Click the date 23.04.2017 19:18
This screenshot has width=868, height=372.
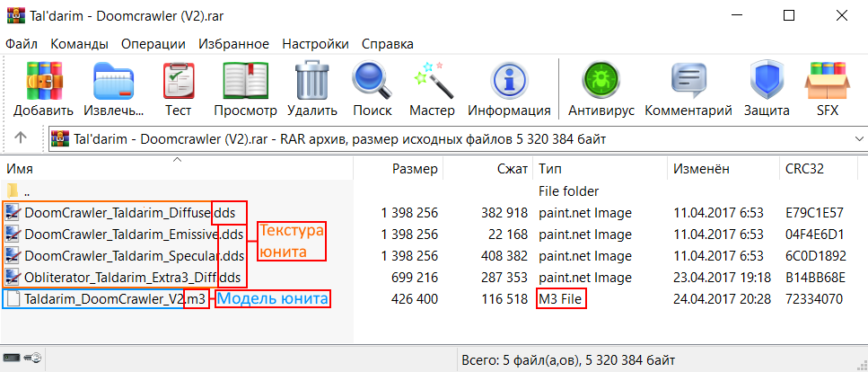click(x=722, y=278)
